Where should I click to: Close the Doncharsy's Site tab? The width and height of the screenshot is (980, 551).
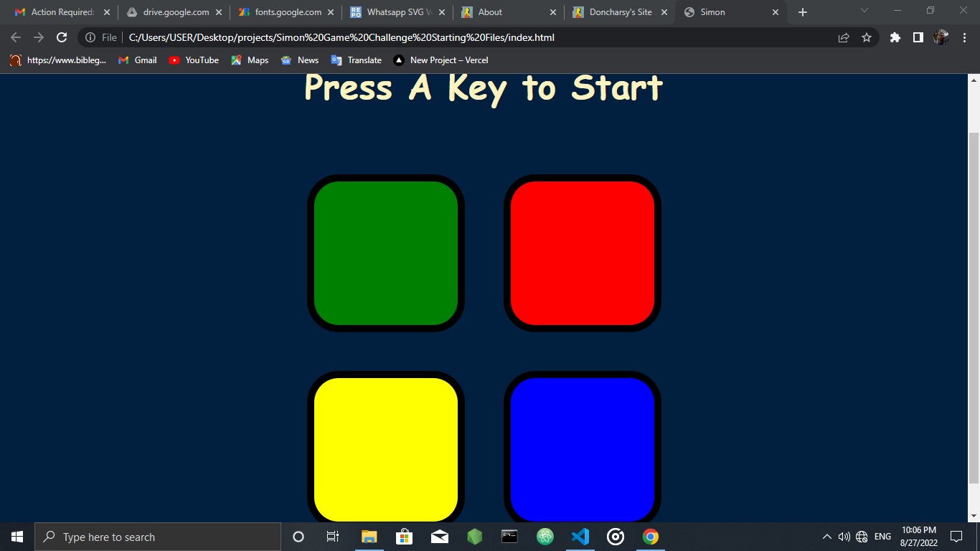click(x=664, y=12)
